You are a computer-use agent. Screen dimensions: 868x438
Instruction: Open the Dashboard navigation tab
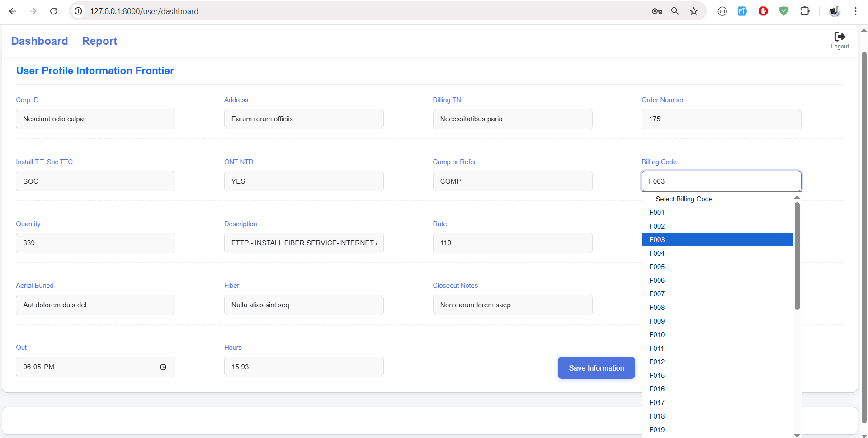click(39, 41)
